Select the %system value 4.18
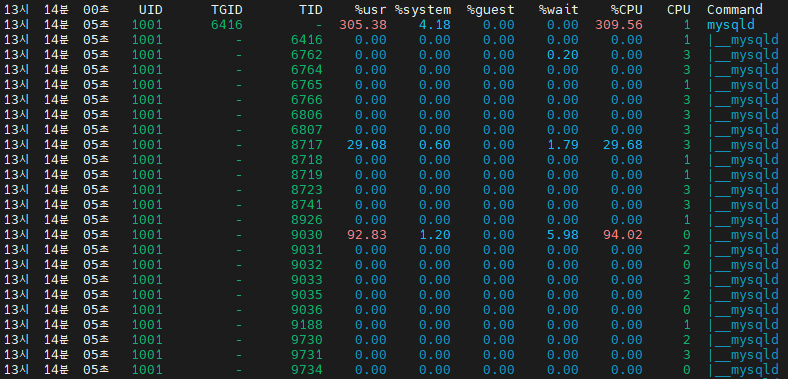Image resolution: width=788 pixels, height=379 pixels. 435,25
